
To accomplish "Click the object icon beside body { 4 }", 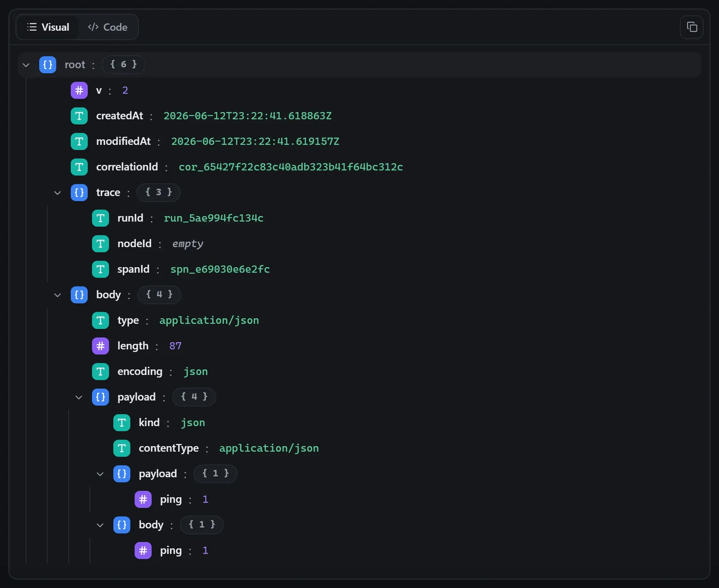I will pyautogui.click(x=79, y=295).
